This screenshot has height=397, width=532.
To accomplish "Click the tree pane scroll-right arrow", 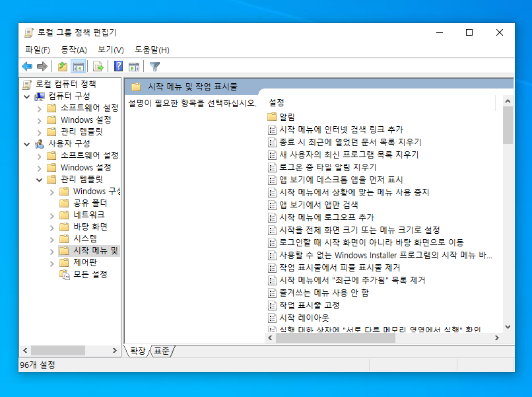I will tap(115, 350).
